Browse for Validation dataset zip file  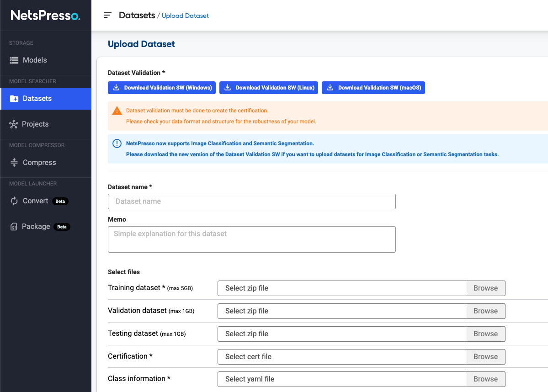point(485,311)
